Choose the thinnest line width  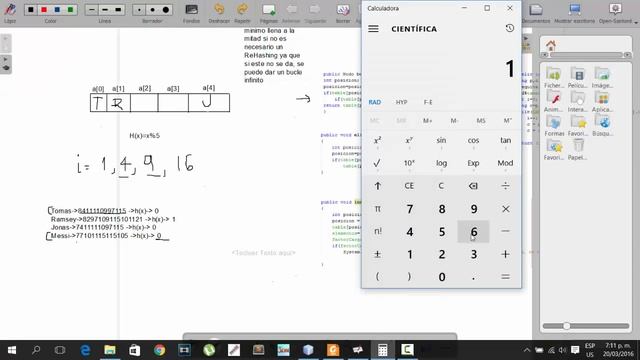pyautogui.click(x=92, y=9)
